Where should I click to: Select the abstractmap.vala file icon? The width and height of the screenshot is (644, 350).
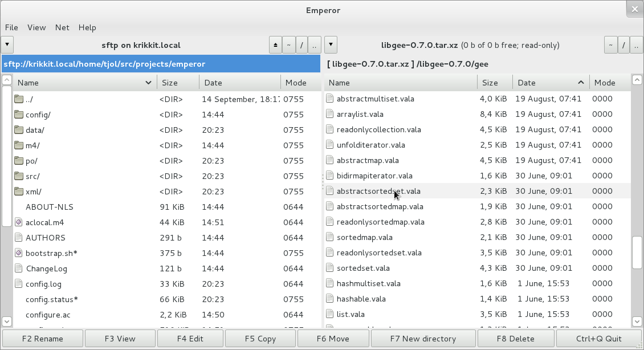point(330,160)
